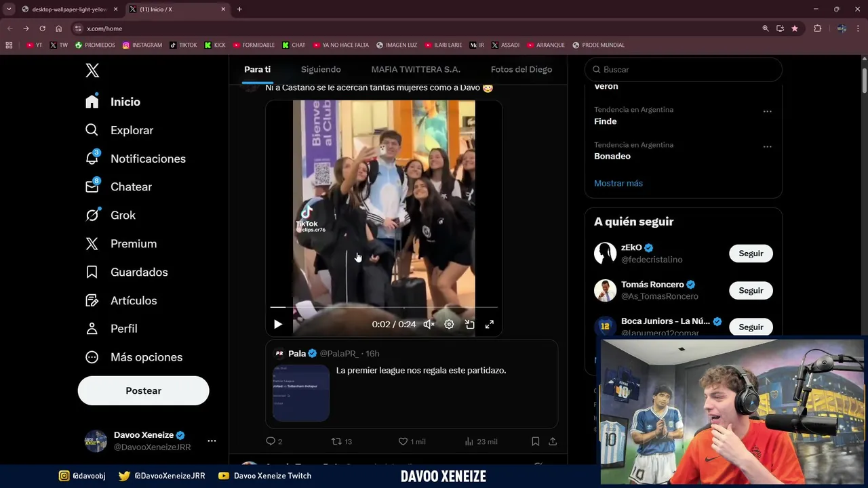Follow Boca Juniors - La Número 12
This screenshot has width=868, height=488.
coord(751,327)
